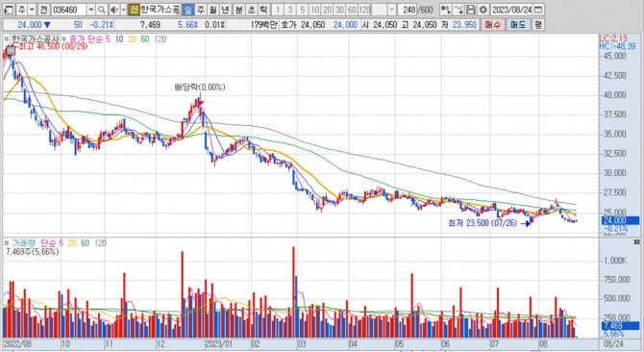644x352 pixels.
Task: Click the 5-day price moving average legend
Action: 108,39
